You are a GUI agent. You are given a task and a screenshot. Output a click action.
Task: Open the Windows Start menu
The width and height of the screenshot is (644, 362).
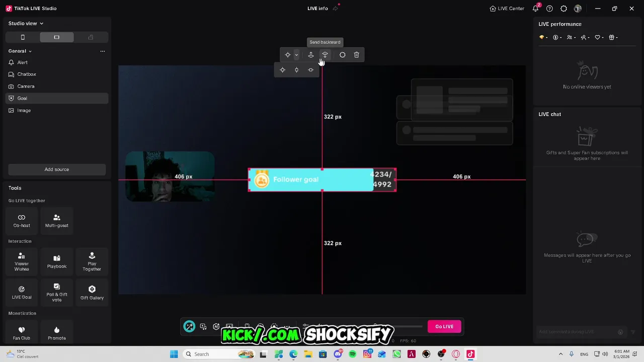tap(174, 354)
